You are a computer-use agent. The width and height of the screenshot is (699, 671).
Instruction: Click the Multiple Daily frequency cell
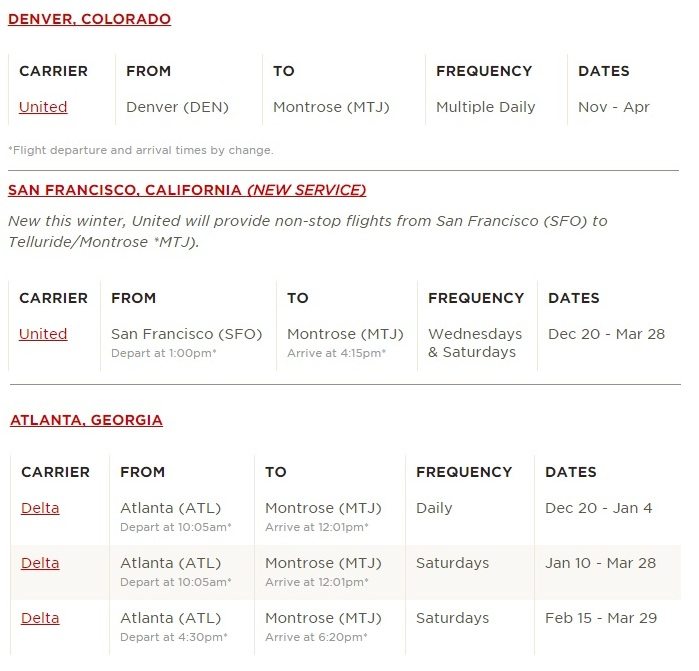(485, 107)
